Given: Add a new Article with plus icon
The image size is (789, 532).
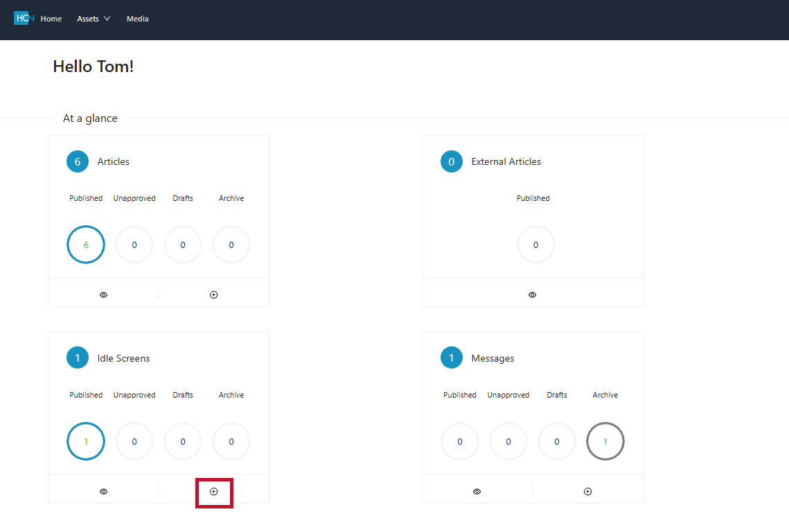Looking at the screenshot, I should click(x=213, y=294).
